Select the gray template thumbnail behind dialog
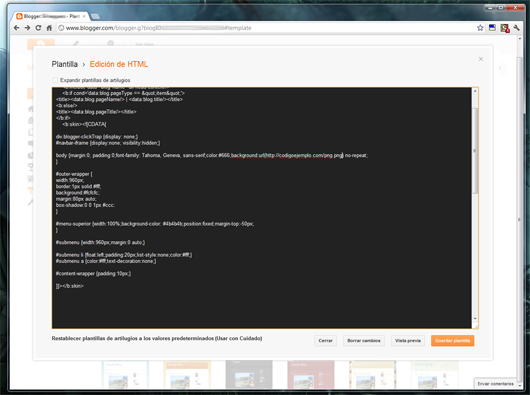This screenshot has width=530, height=395. click(x=249, y=375)
